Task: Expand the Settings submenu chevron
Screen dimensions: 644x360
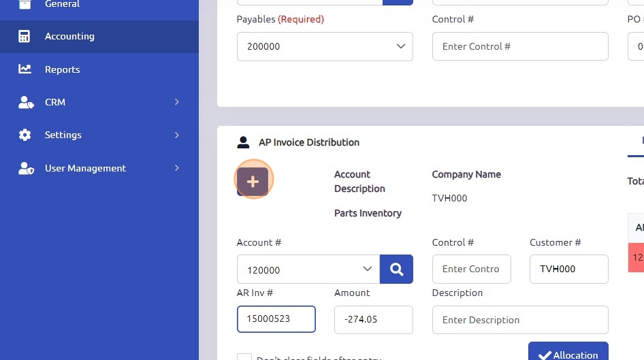Action: click(176, 135)
